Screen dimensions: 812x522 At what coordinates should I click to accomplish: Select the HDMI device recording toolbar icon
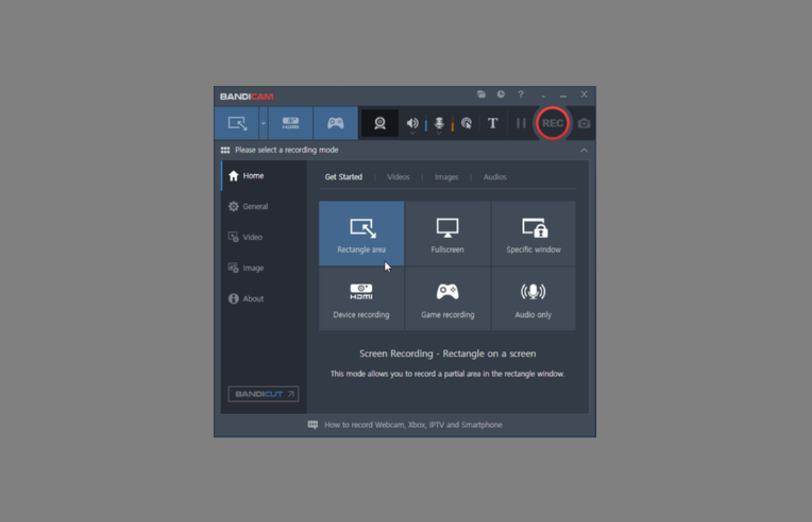click(290, 123)
